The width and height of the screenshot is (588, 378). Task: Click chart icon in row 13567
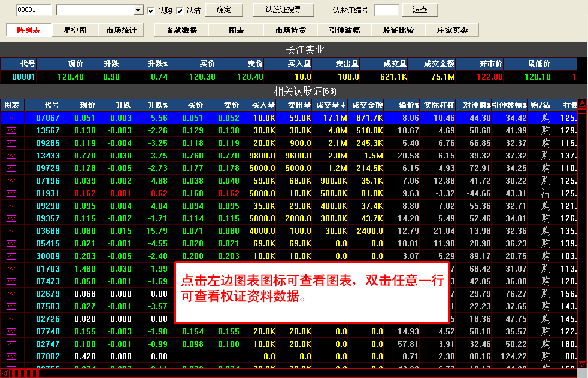11,131
